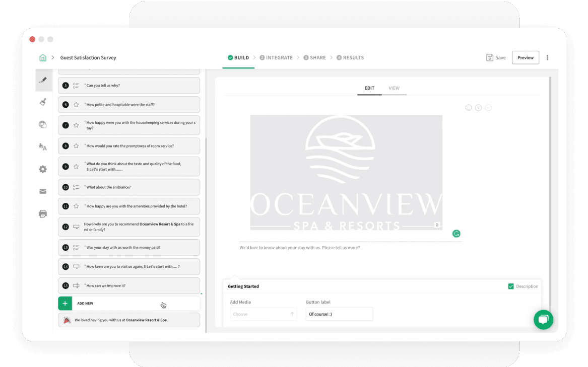The width and height of the screenshot is (588, 367).
Task: Click the globe icon in left sidebar
Action: (43, 124)
